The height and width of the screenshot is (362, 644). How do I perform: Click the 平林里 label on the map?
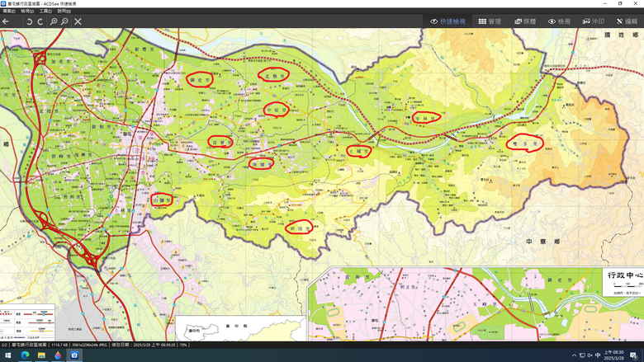[x=425, y=119]
